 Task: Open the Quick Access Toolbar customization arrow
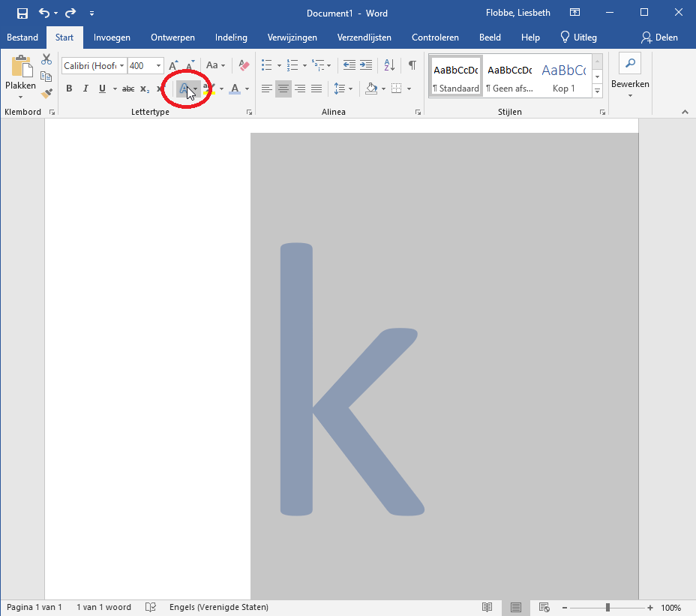click(x=92, y=14)
